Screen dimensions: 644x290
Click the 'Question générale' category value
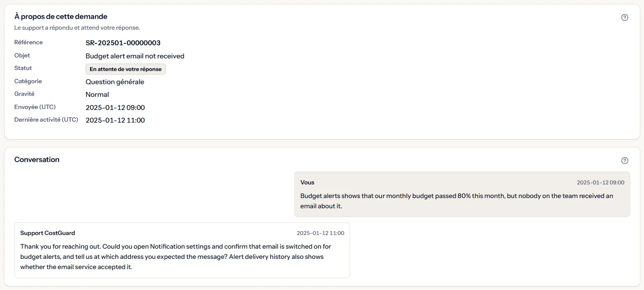point(115,82)
